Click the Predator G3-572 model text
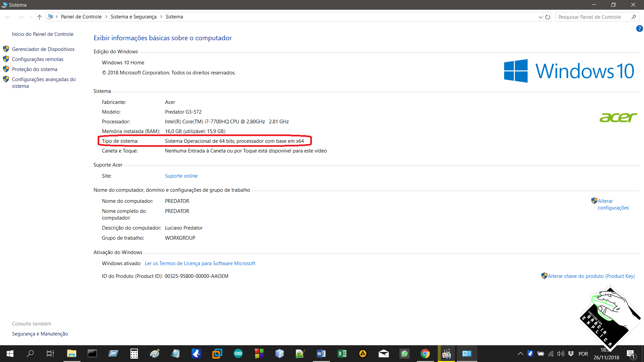The height and width of the screenshot is (362, 644). (183, 112)
